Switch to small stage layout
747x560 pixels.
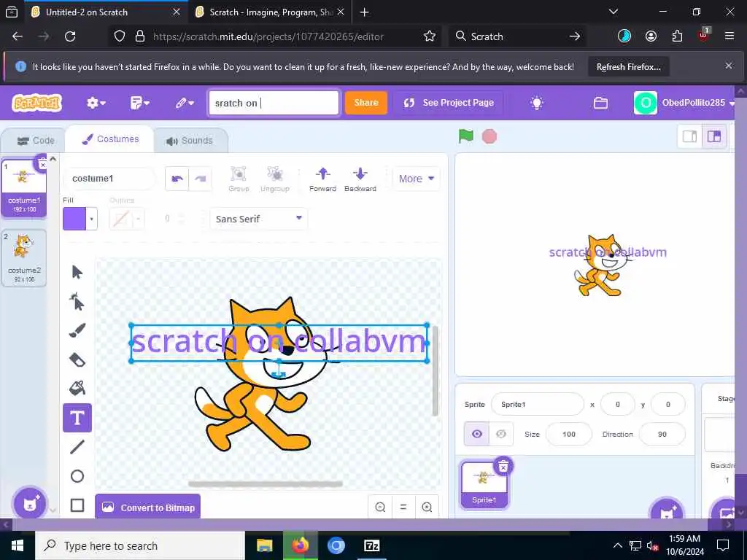pos(689,136)
